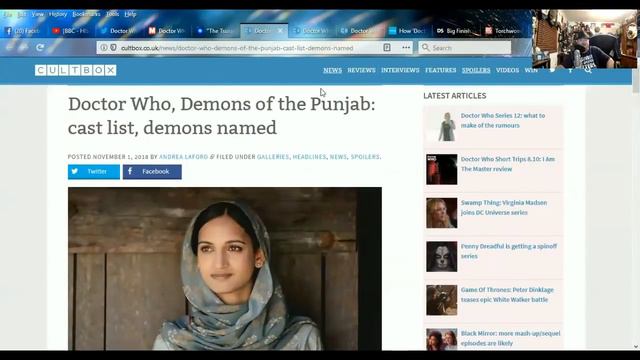The height and width of the screenshot is (360, 640).
Task: Open Swamp Thing Virginia Madsen article
Action: pos(504,207)
